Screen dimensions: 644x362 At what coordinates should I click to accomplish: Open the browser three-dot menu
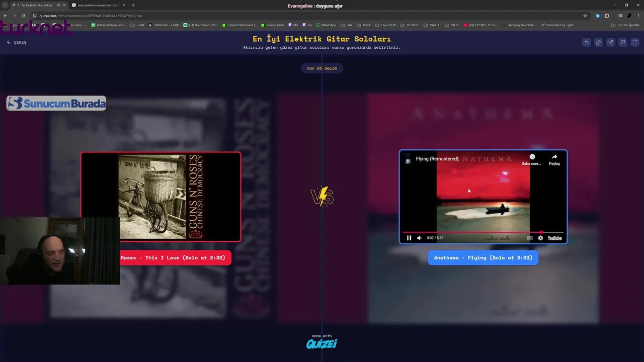coord(638,16)
